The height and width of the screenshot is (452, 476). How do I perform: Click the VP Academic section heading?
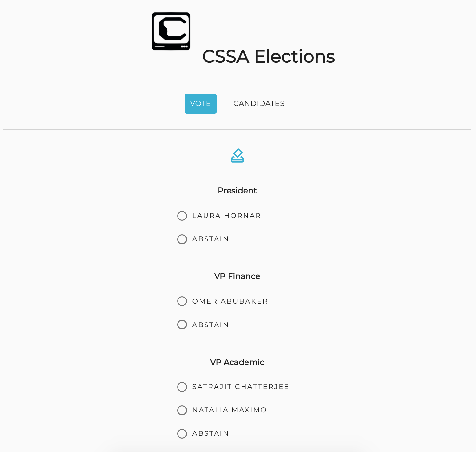[x=237, y=362]
